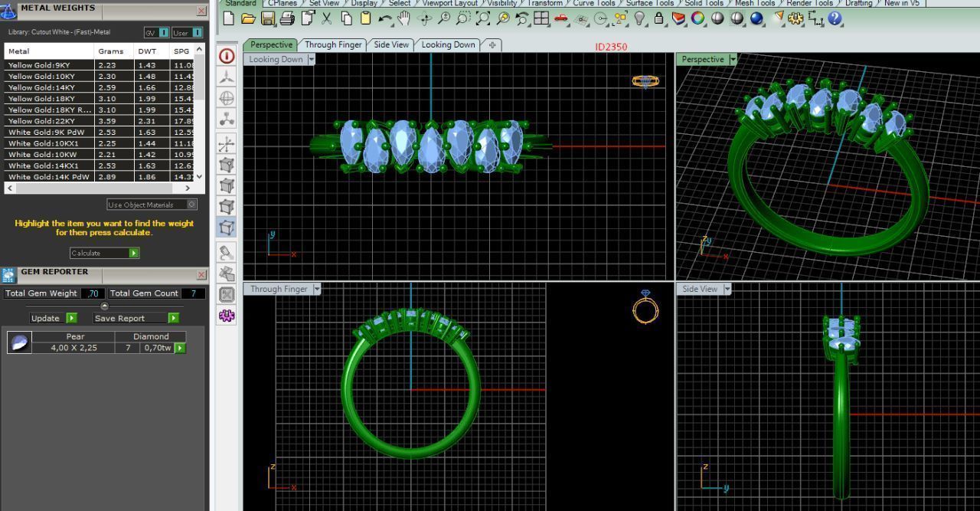The width and height of the screenshot is (980, 511).
Task: Click the light bulb icon
Action: pyautogui.click(x=640, y=18)
